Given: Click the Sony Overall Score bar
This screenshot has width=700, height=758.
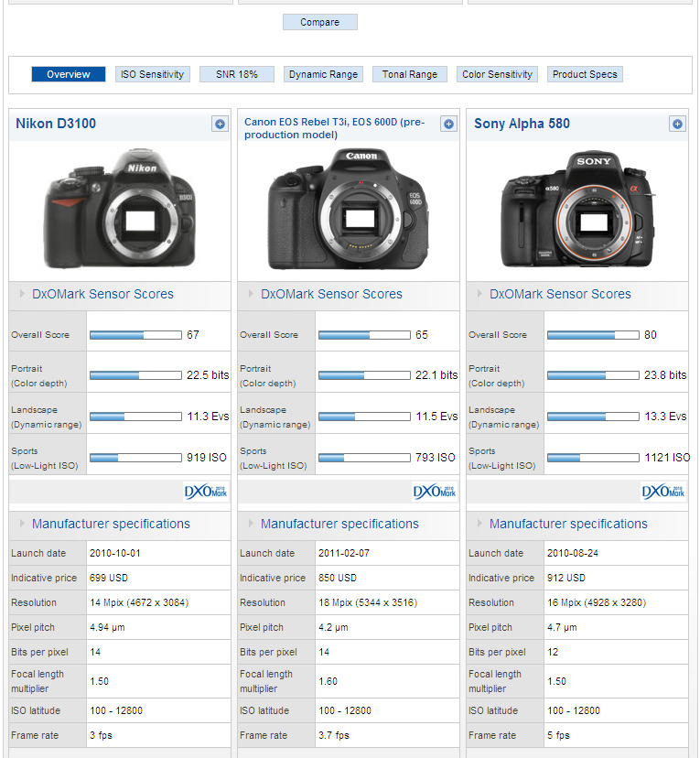Looking at the screenshot, I should point(593,335).
